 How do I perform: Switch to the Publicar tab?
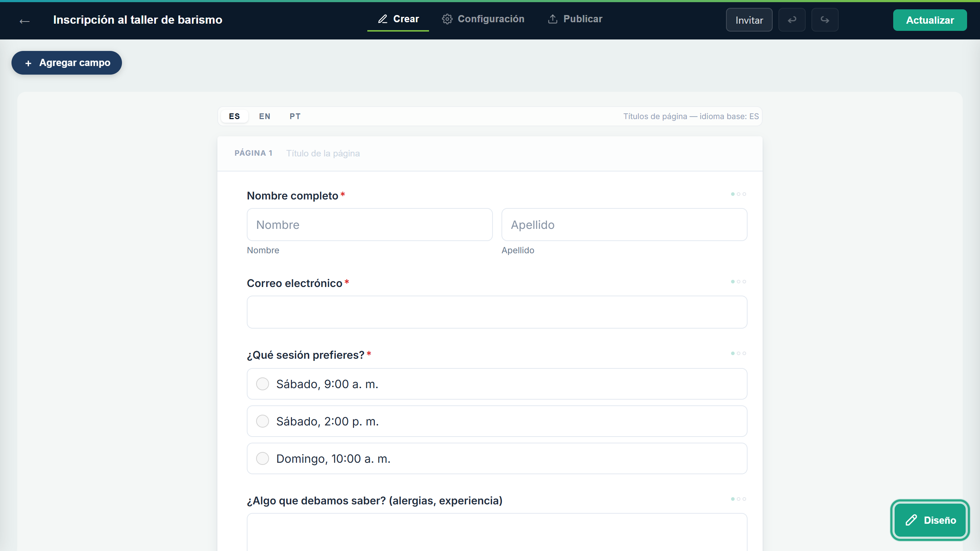(x=575, y=19)
